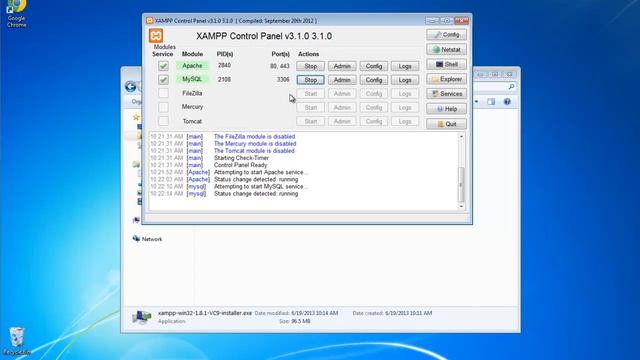640x360 pixels.
Task: Select the Network icon in Explorer sidebar
Action: [x=136, y=238]
